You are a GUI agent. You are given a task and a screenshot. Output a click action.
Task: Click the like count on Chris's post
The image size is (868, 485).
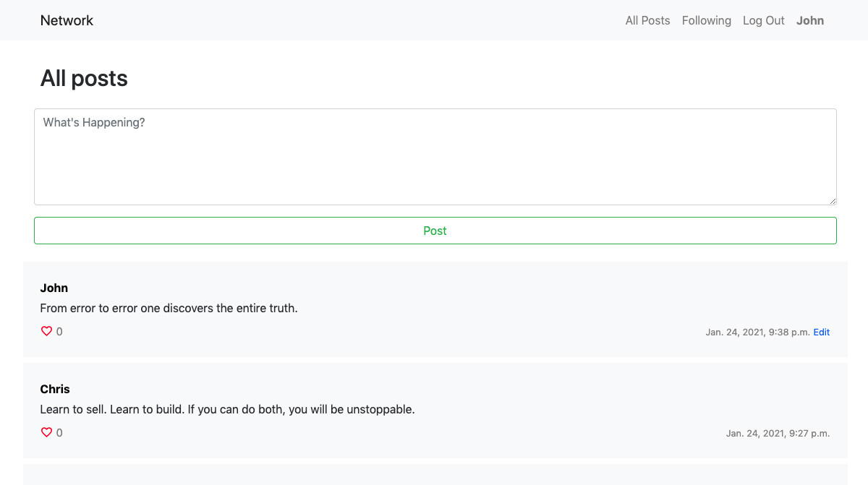click(59, 433)
